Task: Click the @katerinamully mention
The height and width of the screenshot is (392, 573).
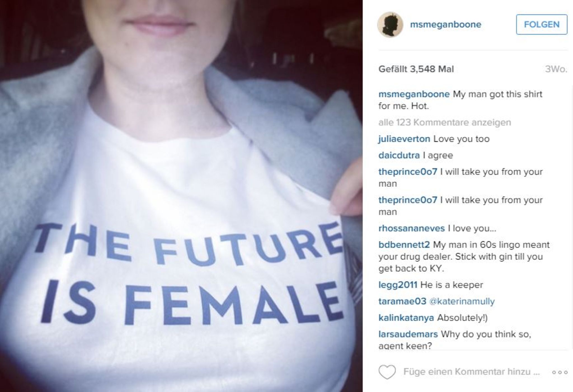Action: 462,301
